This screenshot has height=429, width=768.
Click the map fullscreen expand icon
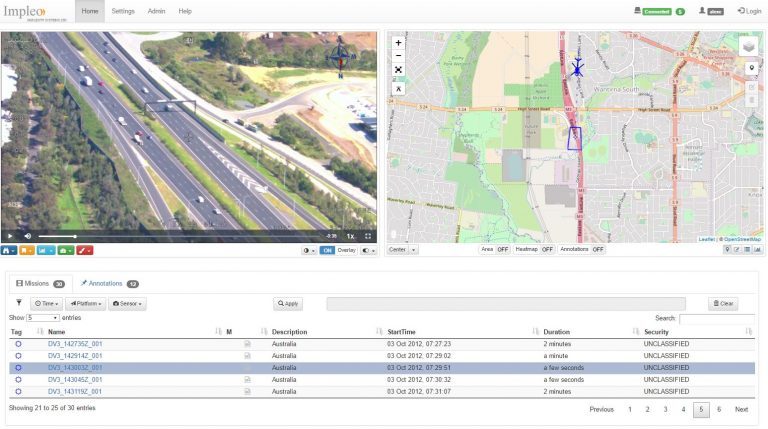tap(398, 71)
